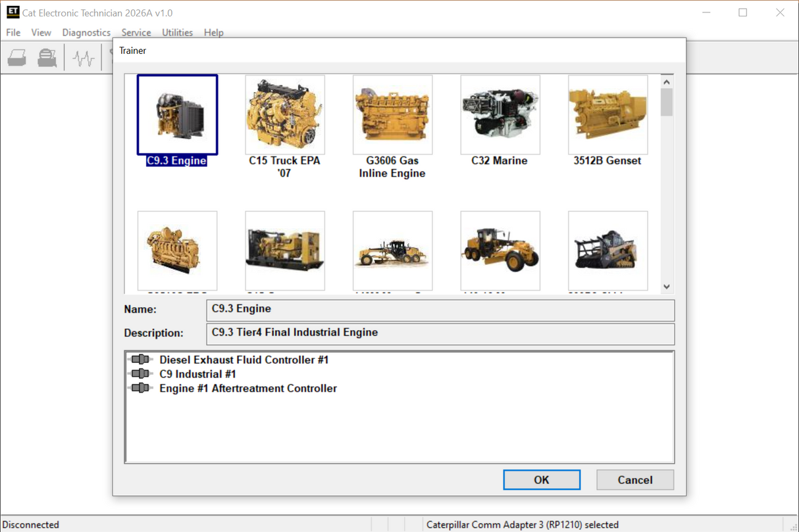Select the C32 Marine engine thumbnail
Screen dimensions: 799x532
(500, 114)
